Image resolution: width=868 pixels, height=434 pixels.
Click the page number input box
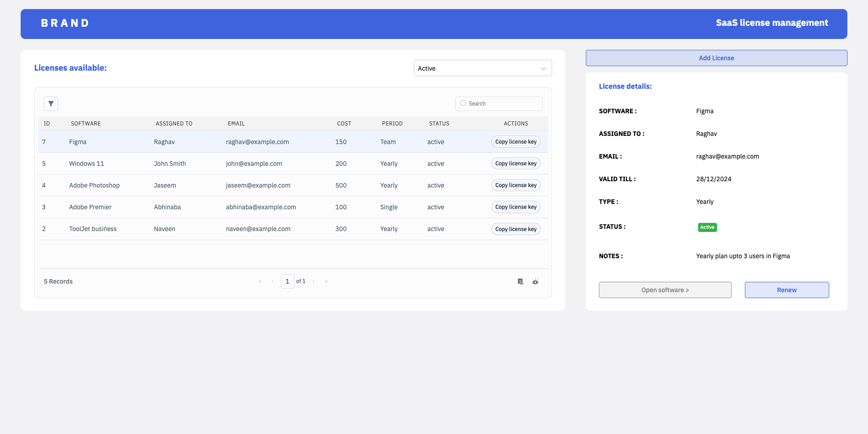tap(288, 281)
